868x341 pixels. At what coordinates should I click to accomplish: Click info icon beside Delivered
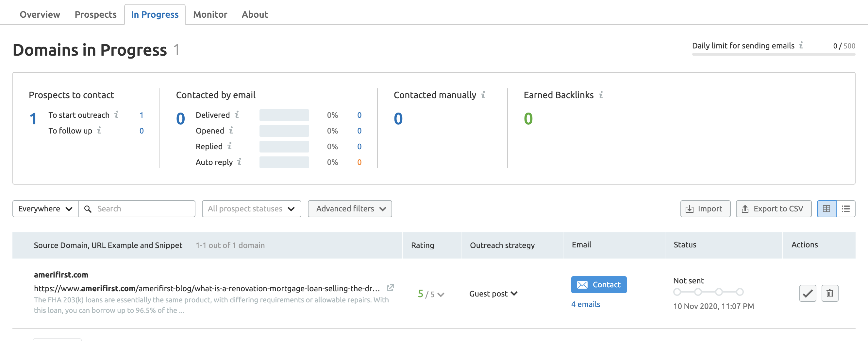tap(237, 114)
